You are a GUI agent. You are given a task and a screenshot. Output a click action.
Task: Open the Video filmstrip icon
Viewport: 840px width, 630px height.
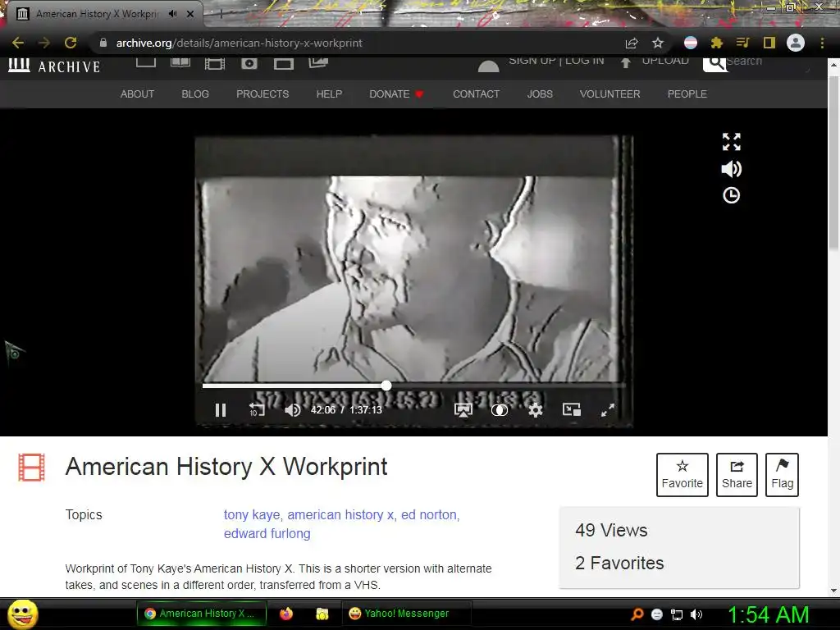[x=215, y=64]
